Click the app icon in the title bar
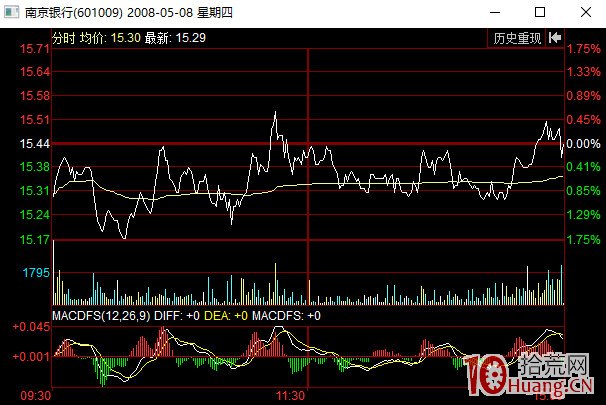 point(13,13)
